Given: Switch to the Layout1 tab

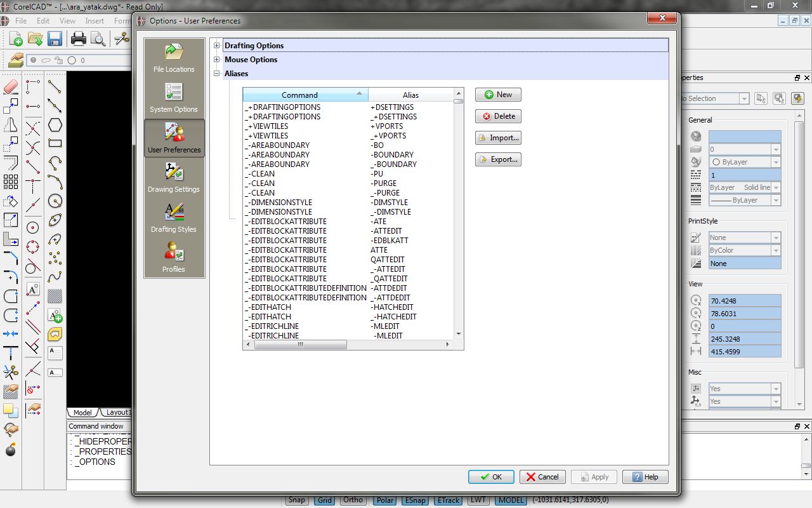Looking at the screenshot, I should click(117, 413).
